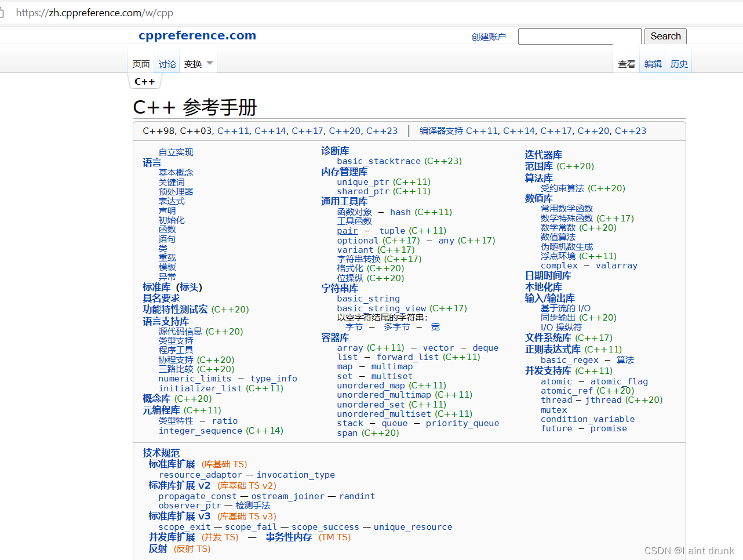
Task: Open the 范围库 link
Action: (x=539, y=166)
